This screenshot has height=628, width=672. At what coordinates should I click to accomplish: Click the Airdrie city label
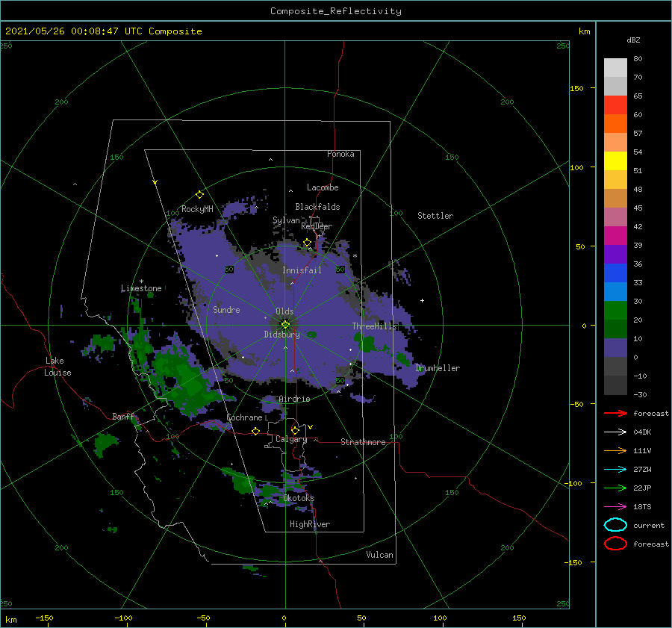[x=294, y=399]
